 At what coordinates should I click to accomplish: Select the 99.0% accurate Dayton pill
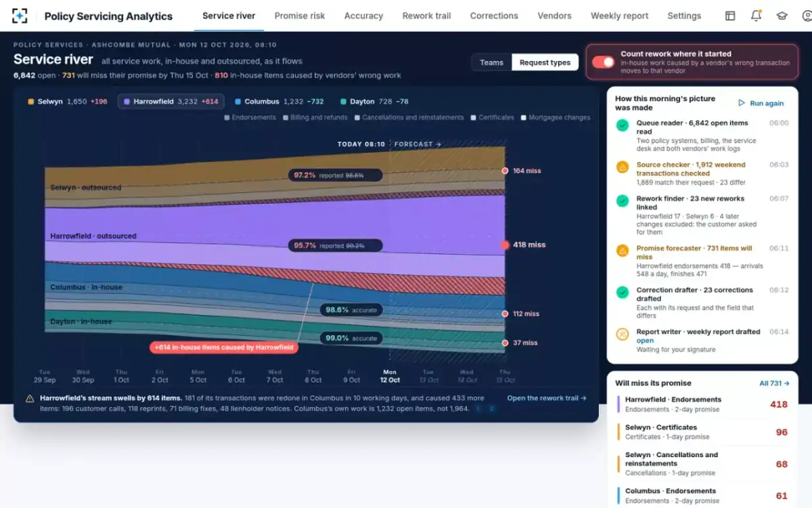point(351,338)
